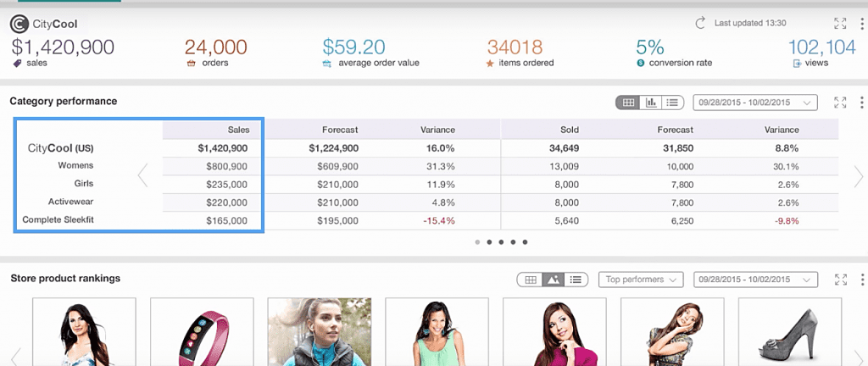Select fourth pagination dot in Category performance
Screen dimensions: 868x366
pos(513,241)
